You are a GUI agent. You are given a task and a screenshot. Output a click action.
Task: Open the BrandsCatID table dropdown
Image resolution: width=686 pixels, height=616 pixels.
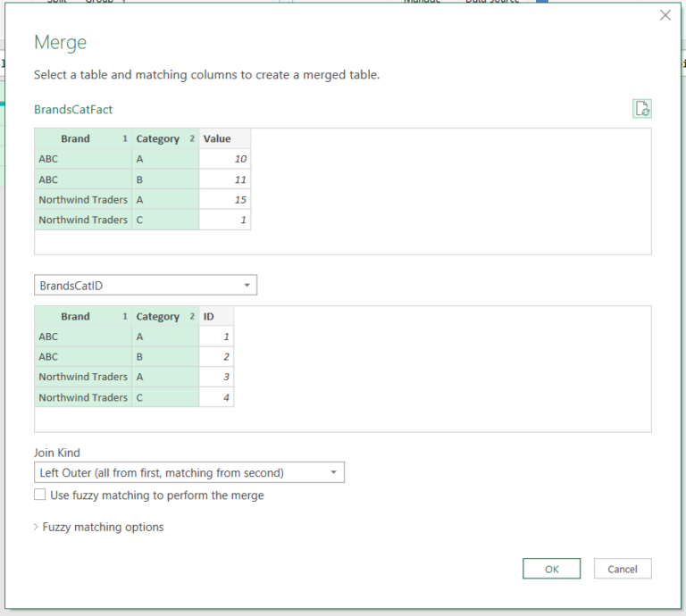[146, 285]
